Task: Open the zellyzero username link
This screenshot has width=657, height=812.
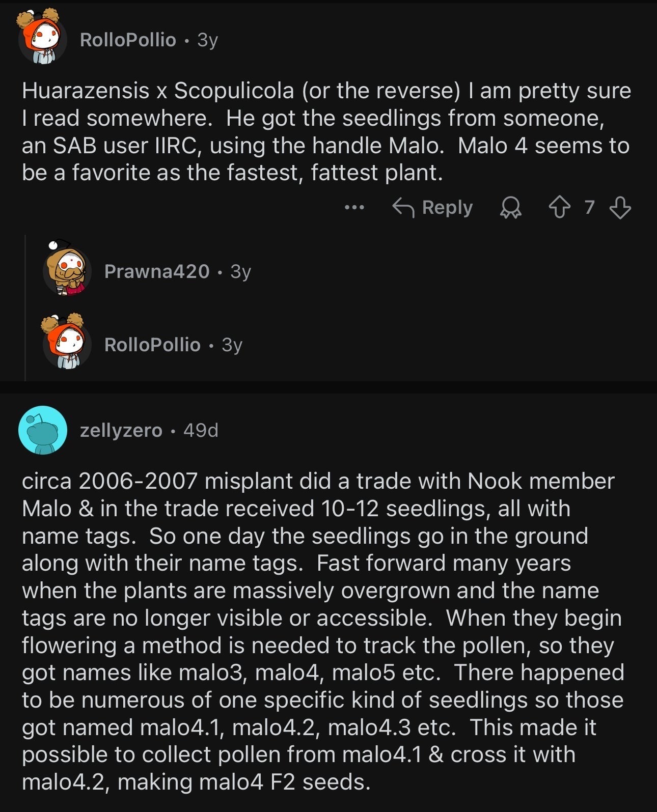Action: (121, 431)
